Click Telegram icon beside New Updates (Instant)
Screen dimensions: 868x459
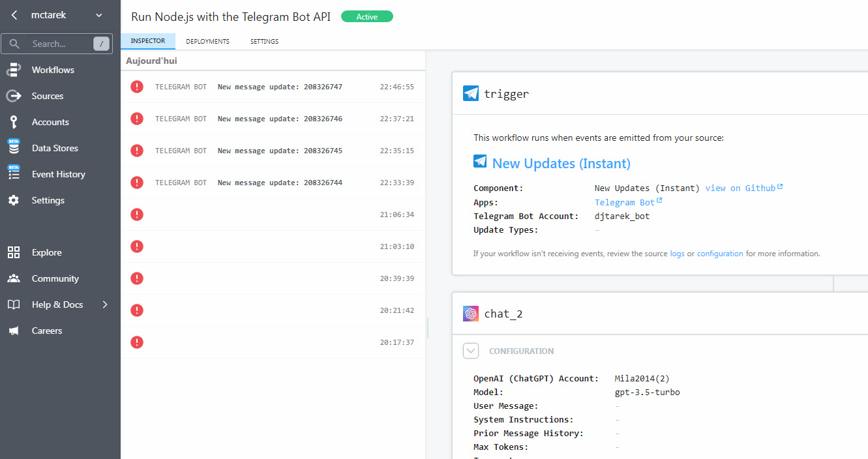coord(480,161)
